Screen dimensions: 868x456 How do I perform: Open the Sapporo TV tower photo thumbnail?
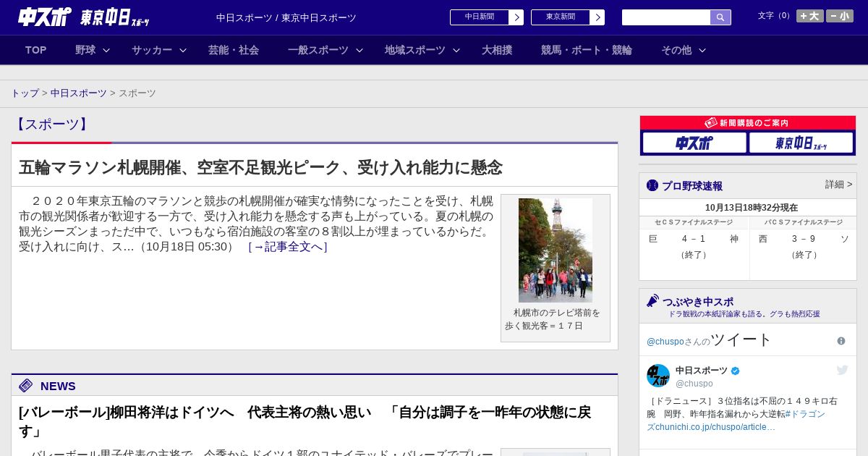tap(556, 250)
